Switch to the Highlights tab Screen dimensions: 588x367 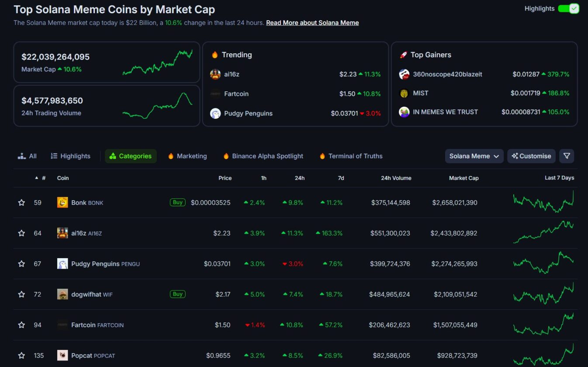tap(70, 156)
